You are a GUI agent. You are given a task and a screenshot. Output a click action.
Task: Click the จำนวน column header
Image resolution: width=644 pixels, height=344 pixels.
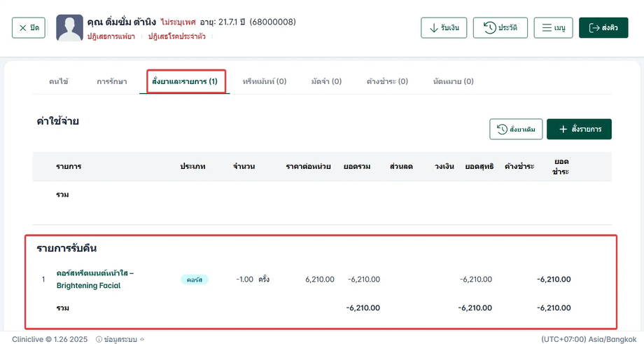[244, 167]
